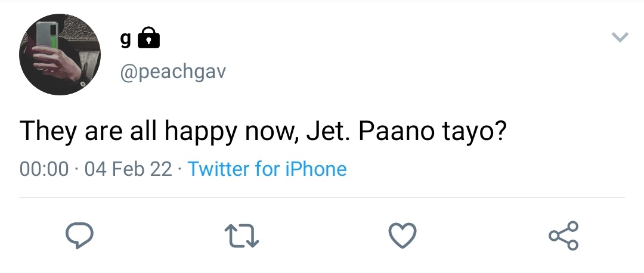
Task: Click the 00:00 timestamp
Action: 44,169
